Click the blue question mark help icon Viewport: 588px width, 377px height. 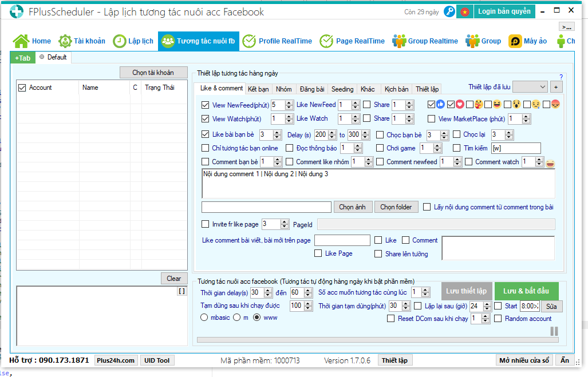[561, 77]
